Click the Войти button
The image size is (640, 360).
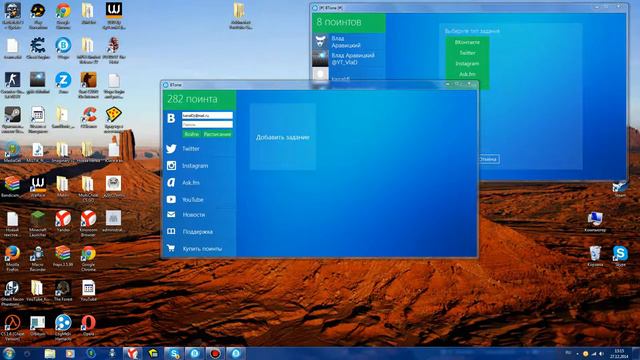tap(191, 134)
